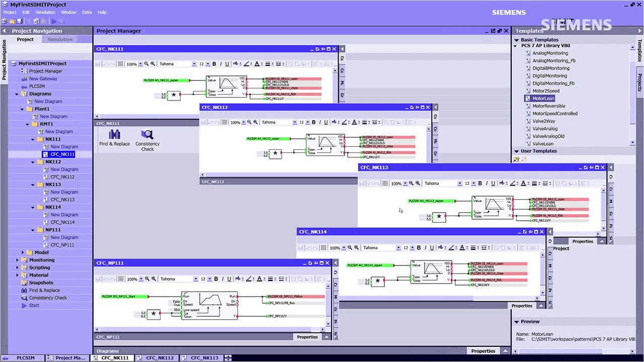
Task: Toggle bold in CFC_NK111 toolbar
Action: pos(214,64)
